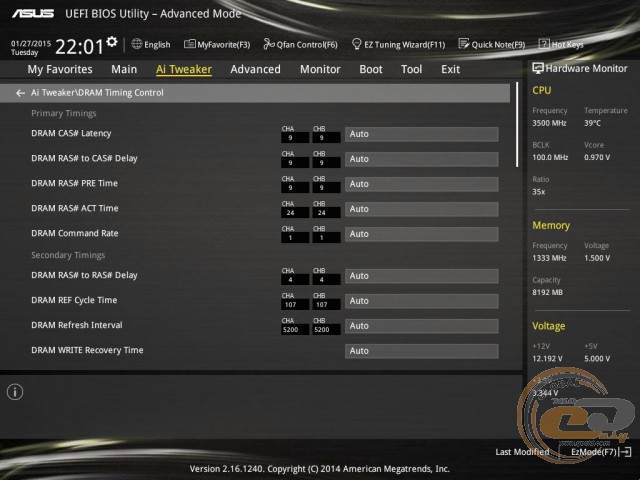Click CPU frequency 3500 MHz value

549,123
